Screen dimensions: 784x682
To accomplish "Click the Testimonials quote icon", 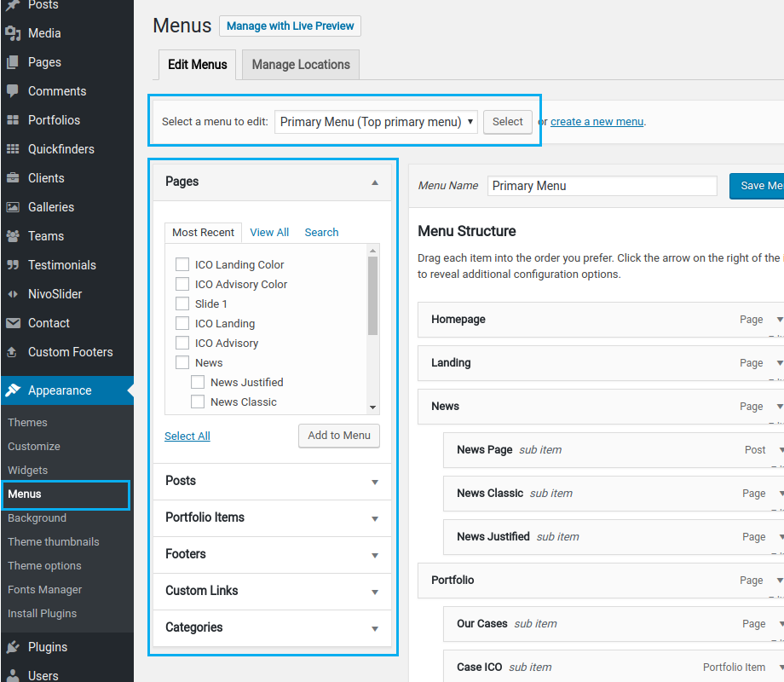I will (x=13, y=265).
